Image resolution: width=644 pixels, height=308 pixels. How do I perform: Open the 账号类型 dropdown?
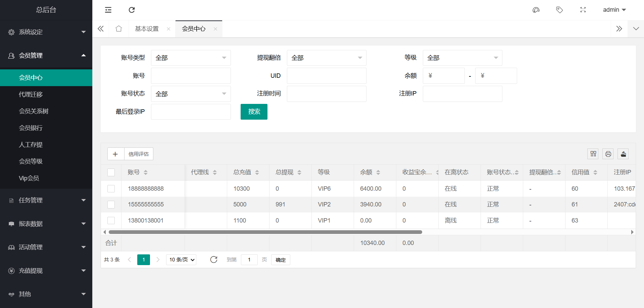tap(191, 58)
